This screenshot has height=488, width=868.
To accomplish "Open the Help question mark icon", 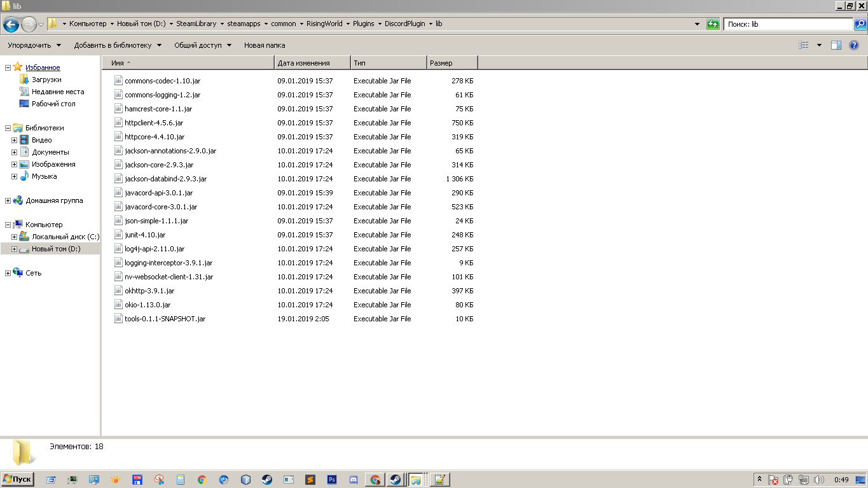I will tap(854, 45).
